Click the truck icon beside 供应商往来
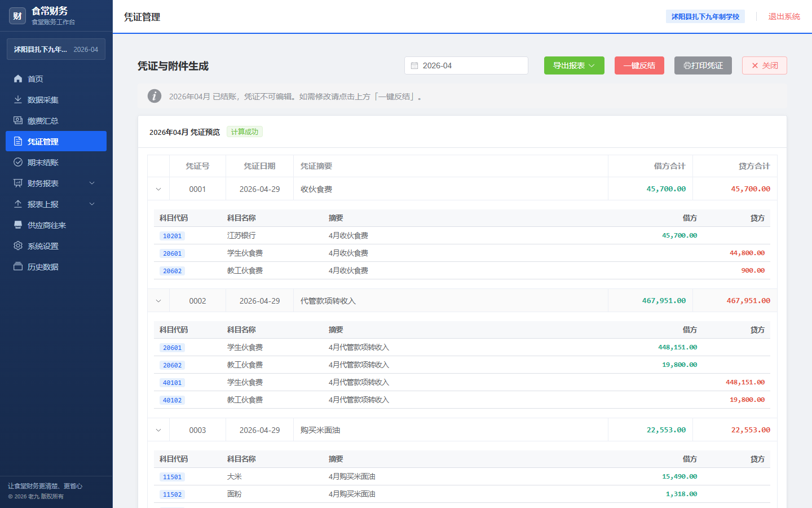812x508 pixels. coord(18,225)
